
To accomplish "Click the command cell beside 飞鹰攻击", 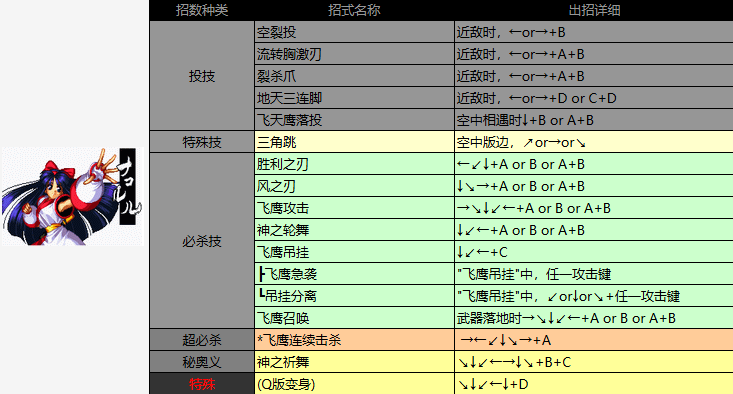I will click(x=594, y=208).
